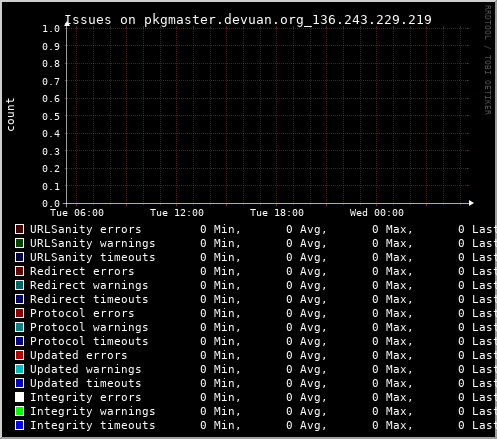The image size is (497, 439).
Task: Click the vertical count axis label
Action: click(x=10, y=114)
